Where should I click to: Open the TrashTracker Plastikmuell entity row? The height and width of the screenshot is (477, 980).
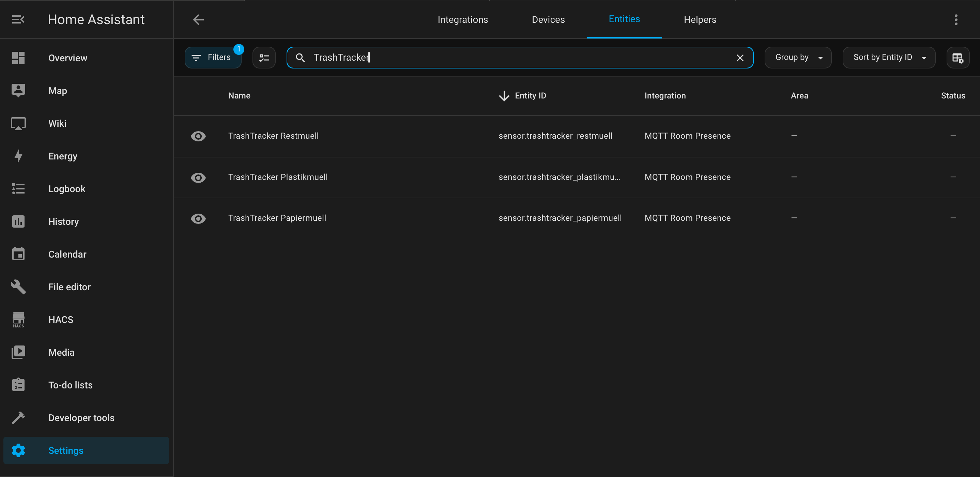[x=577, y=177]
